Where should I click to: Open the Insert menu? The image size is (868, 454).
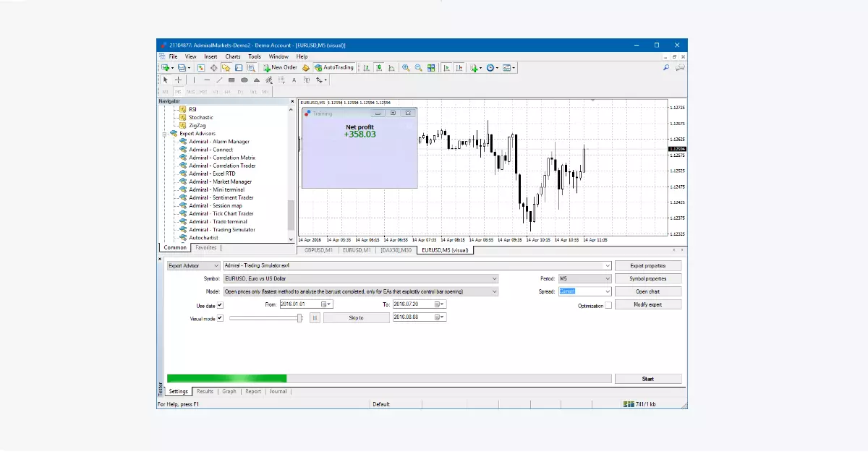pyautogui.click(x=210, y=56)
